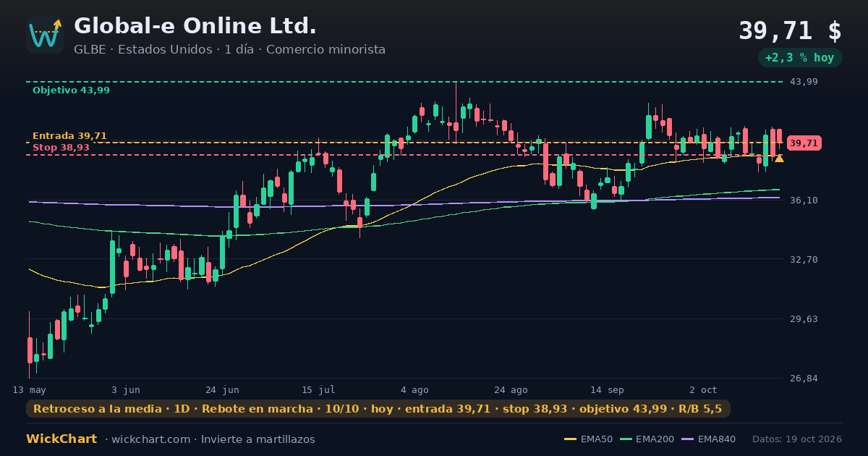Click the Global-e Online Ltd. title

(x=195, y=26)
